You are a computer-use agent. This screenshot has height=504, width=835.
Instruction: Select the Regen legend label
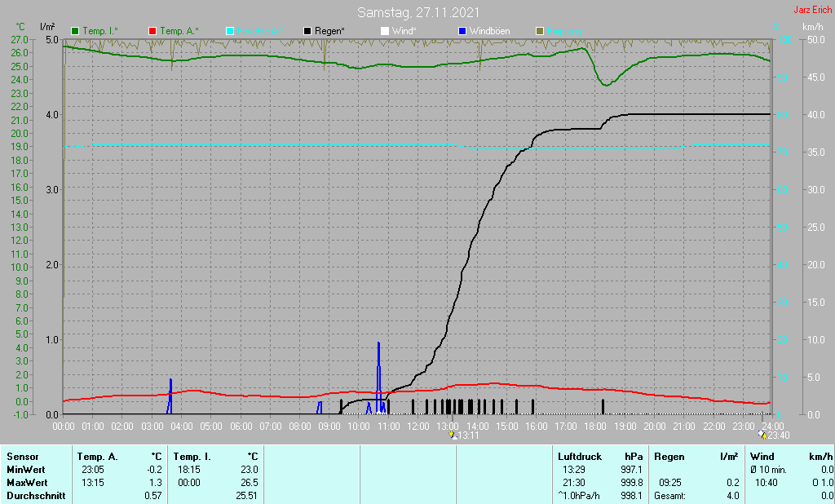click(330, 31)
